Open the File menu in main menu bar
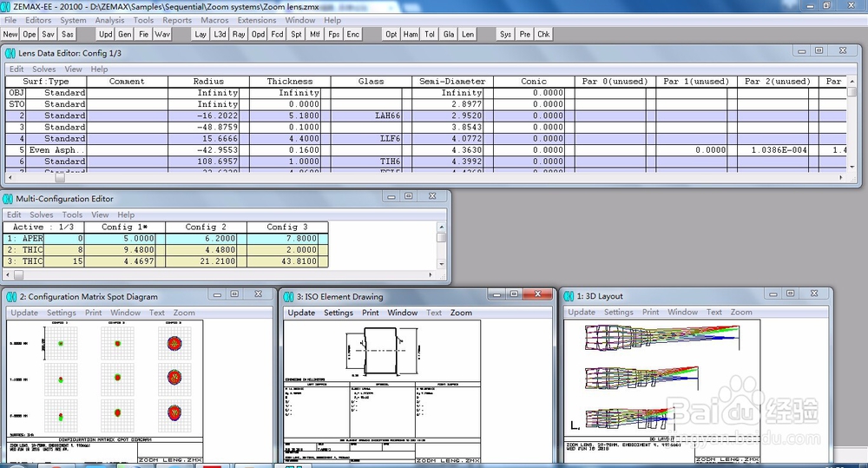This screenshot has width=868, height=468. click(10, 20)
